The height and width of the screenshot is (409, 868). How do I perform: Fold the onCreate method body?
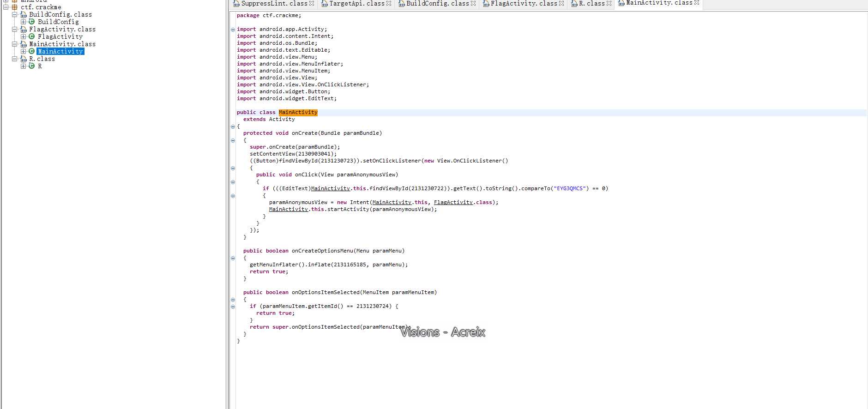233,140
